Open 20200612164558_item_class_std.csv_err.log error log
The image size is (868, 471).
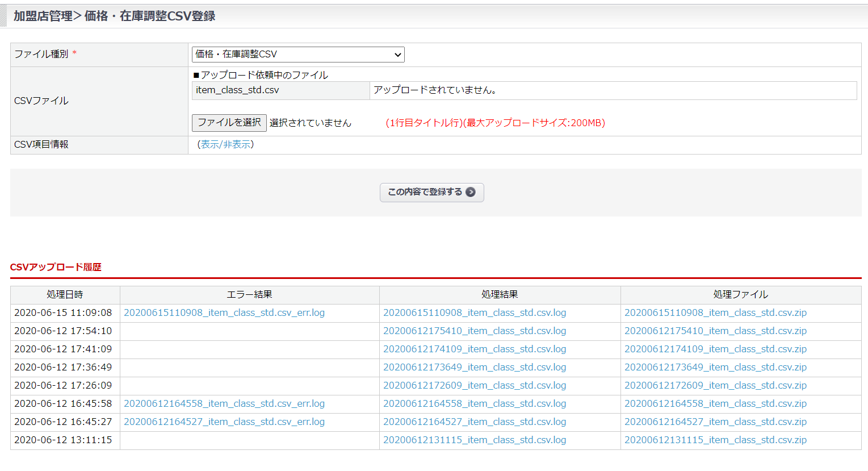pyautogui.click(x=224, y=403)
